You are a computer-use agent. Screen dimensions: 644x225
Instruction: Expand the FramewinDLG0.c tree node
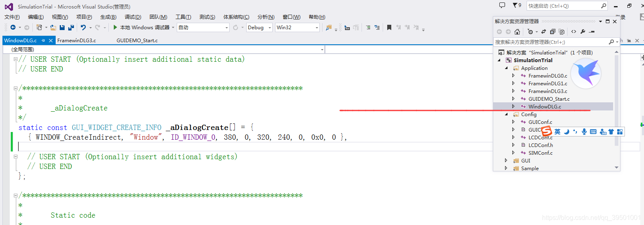pos(514,76)
